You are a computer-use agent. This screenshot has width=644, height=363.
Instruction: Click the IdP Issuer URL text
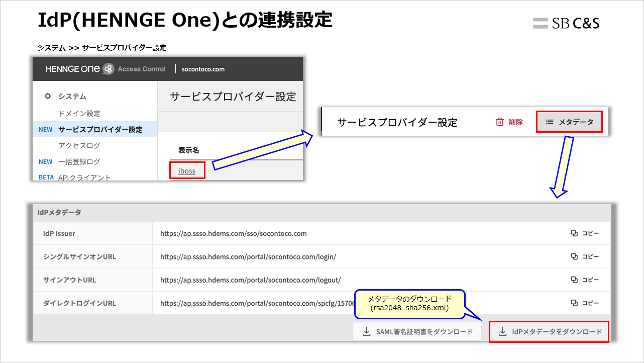tap(234, 233)
